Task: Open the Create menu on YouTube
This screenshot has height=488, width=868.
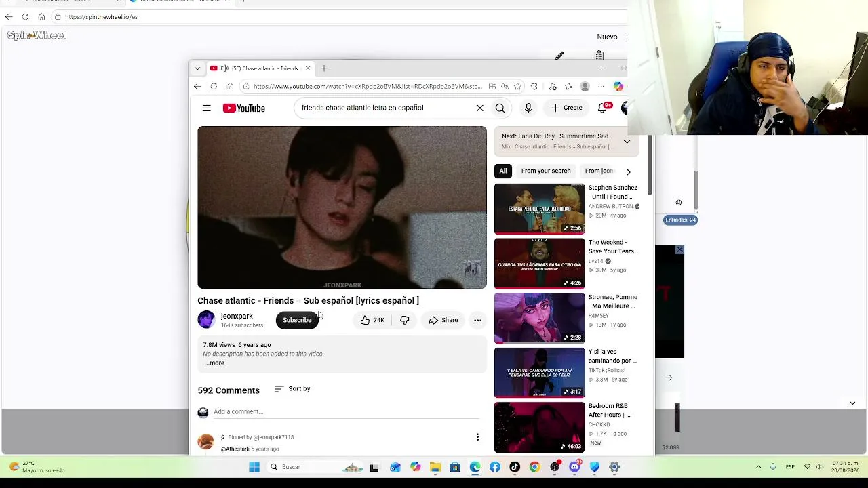Action: pos(567,108)
